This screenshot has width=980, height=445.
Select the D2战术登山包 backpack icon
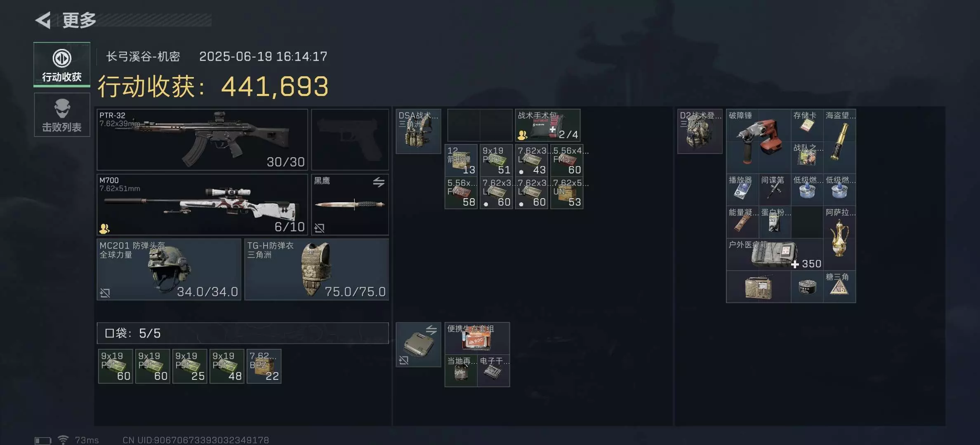pyautogui.click(x=700, y=131)
